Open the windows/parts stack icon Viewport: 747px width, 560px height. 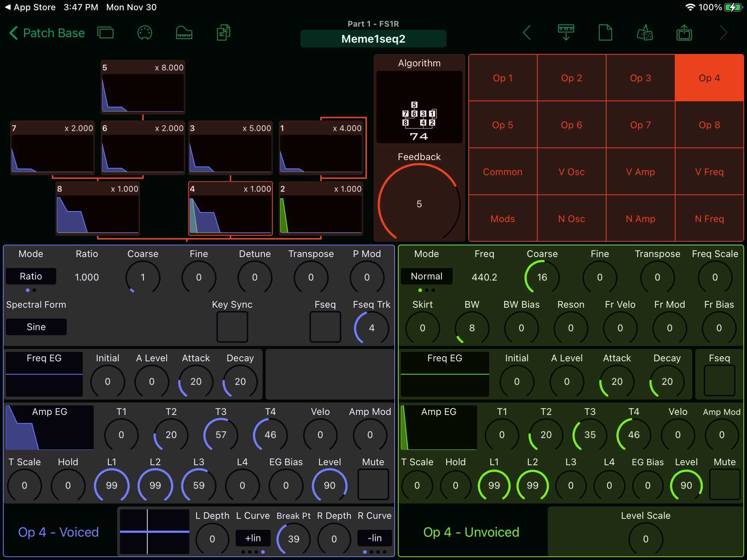[105, 33]
